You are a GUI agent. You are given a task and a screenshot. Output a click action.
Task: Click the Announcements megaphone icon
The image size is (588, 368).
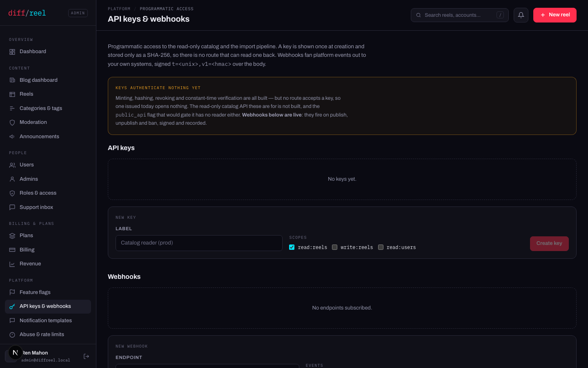[12, 137]
